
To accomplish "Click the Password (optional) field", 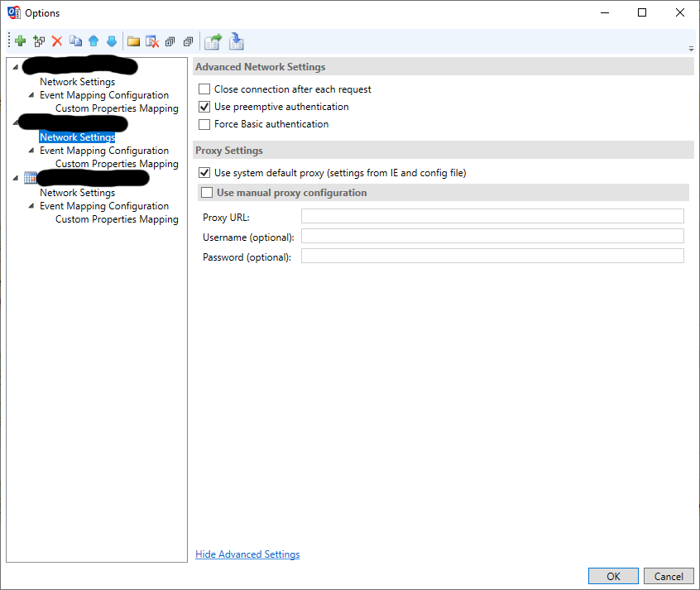I will [492, 256].
